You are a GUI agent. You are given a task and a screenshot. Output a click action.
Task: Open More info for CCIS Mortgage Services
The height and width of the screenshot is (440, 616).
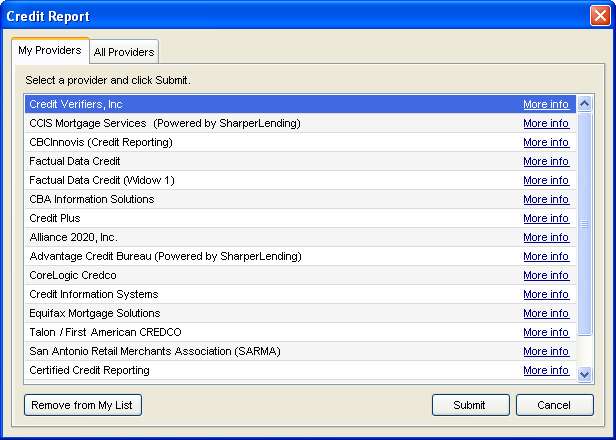point(546,123)
